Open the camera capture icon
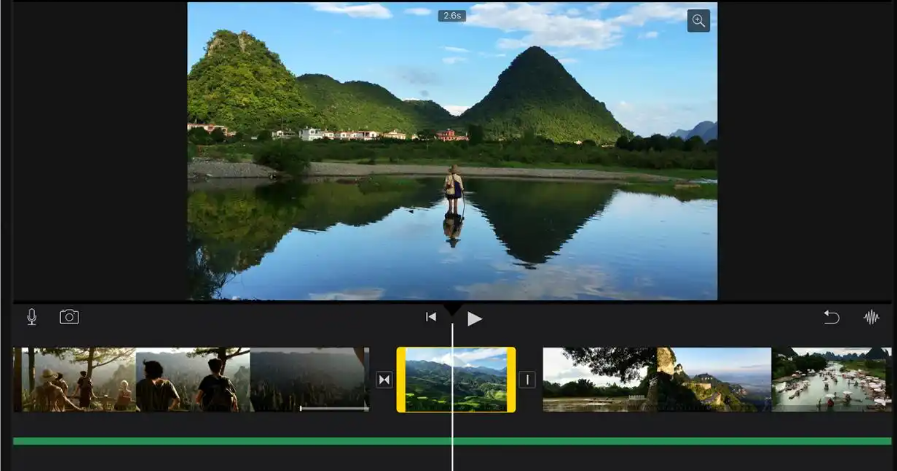 (69, 317)
